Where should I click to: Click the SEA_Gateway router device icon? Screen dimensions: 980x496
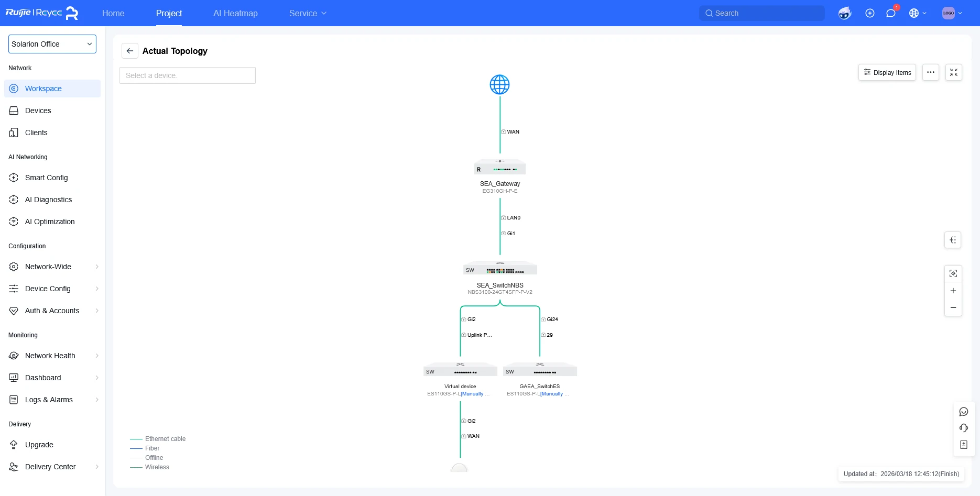pyautogui.click(x=500, y=167)
